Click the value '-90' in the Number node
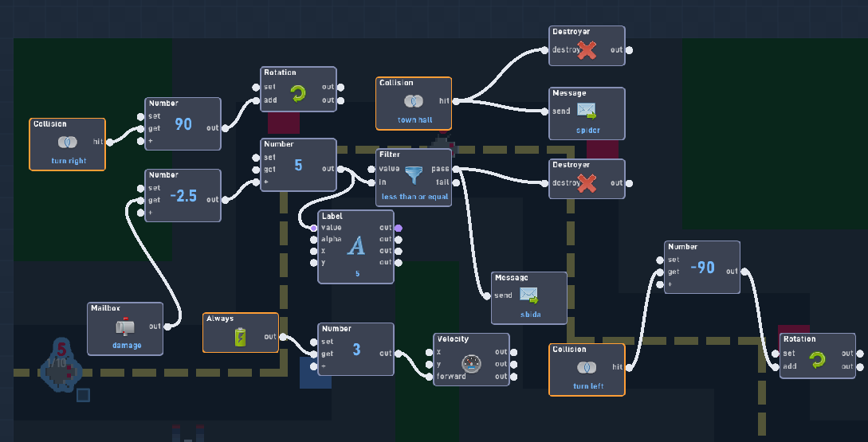Image resolution: width=868 pixels, height=442 pixels. pos(702,268)
